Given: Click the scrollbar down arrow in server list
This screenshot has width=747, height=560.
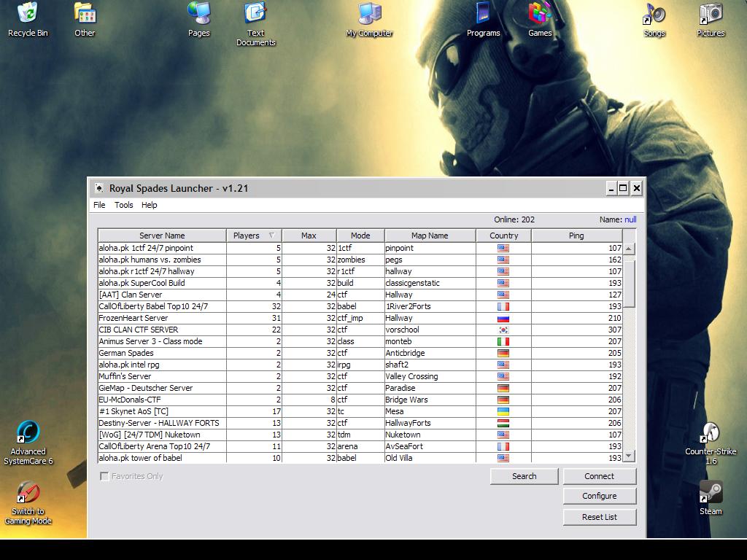Looking at the screenshot, I should click(x=629, y=456).
